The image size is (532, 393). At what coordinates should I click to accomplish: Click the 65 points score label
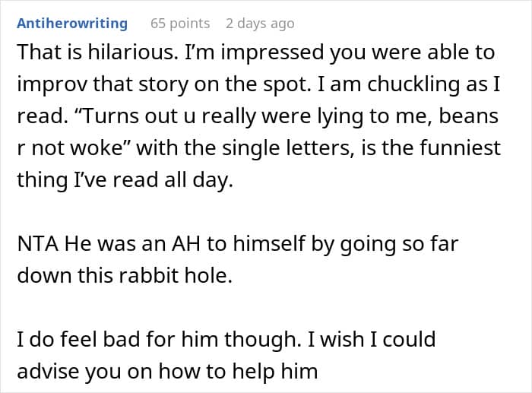click(180, 24)
